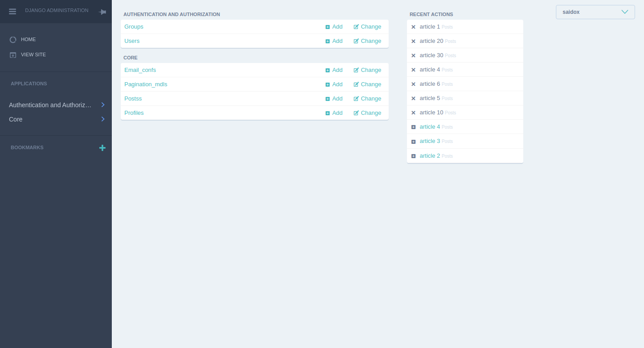Select HOME in the sidebar menu

pyautogui.click(x=29, y=39)
